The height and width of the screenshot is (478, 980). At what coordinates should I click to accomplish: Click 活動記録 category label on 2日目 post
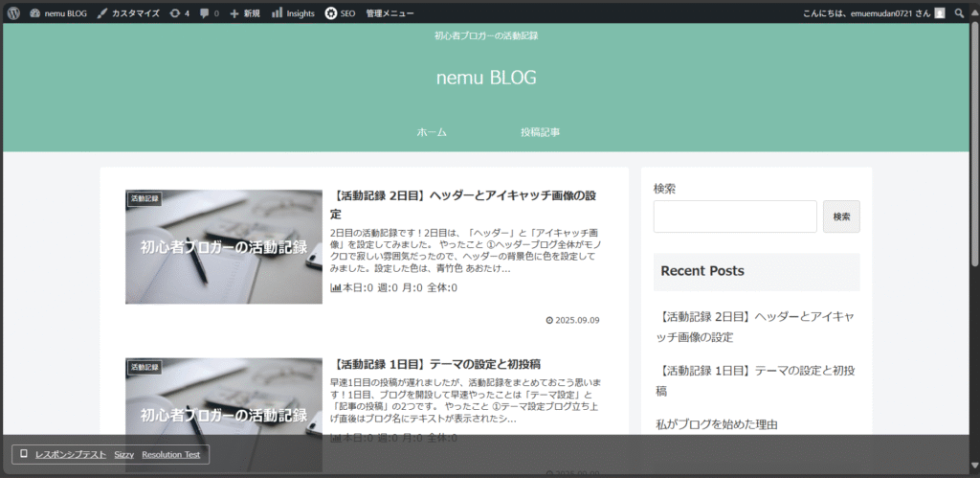145,198
